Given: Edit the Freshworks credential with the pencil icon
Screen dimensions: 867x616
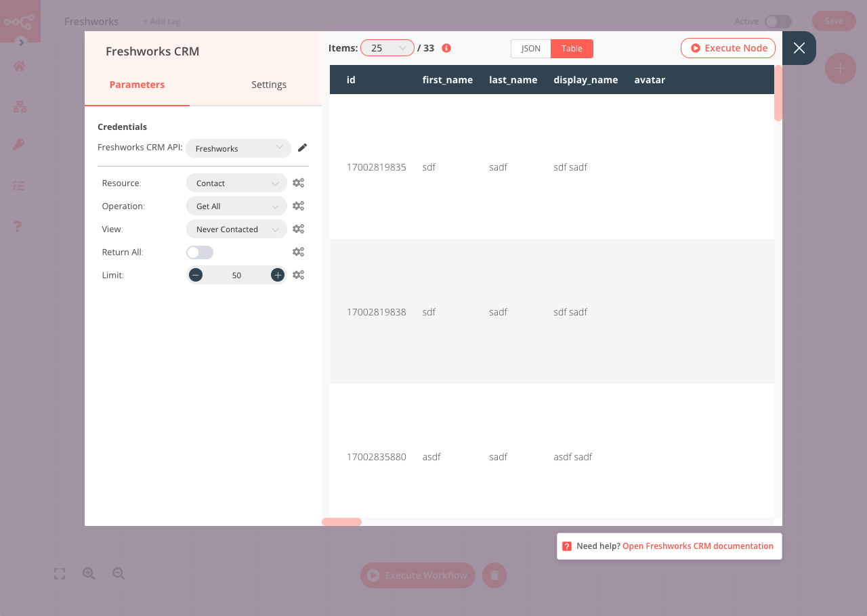Looking at the screenshot, I should click(x=302, y=147).
